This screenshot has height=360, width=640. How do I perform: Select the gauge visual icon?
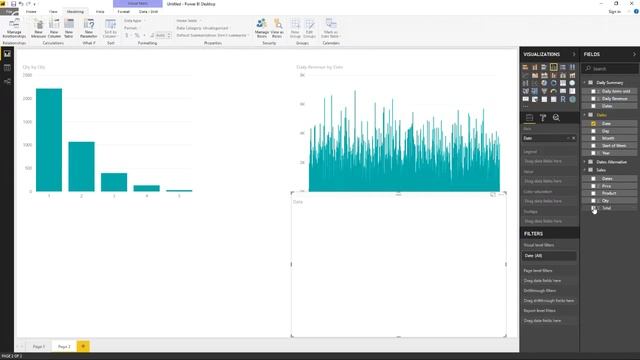tap(553, 91)
